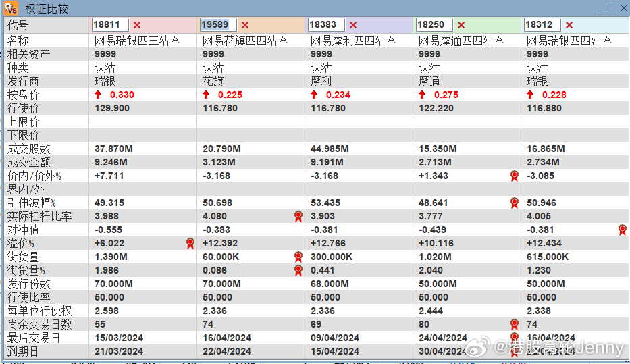The image size is (630, 364).
Task: Click the 到期日 row label
Action: 24,352
